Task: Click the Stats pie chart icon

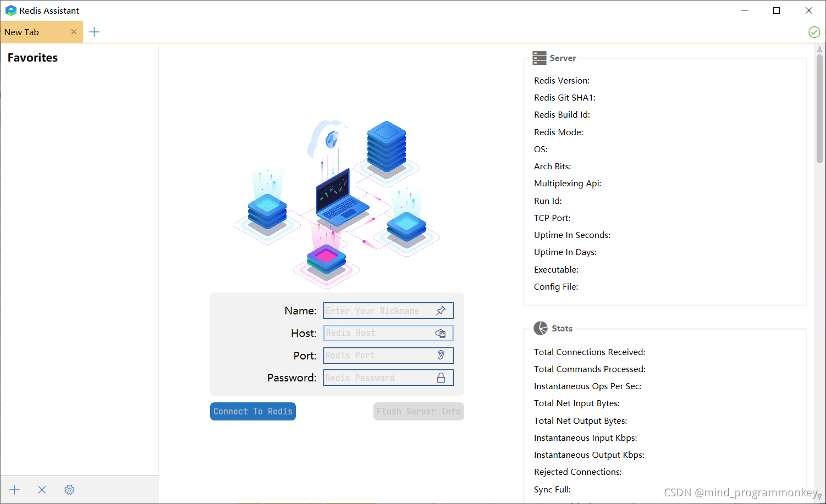Action: tap(541, 329)
